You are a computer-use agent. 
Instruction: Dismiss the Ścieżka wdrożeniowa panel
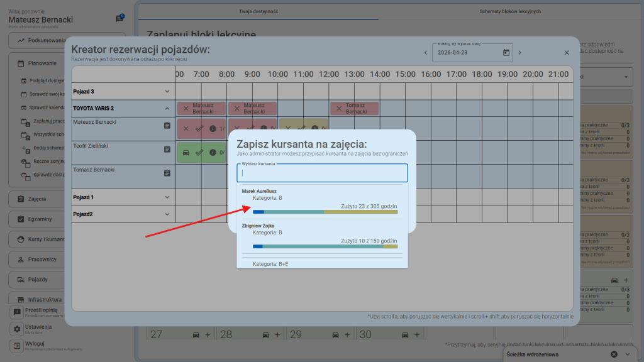pyautogui.click(x=614, y=354)
